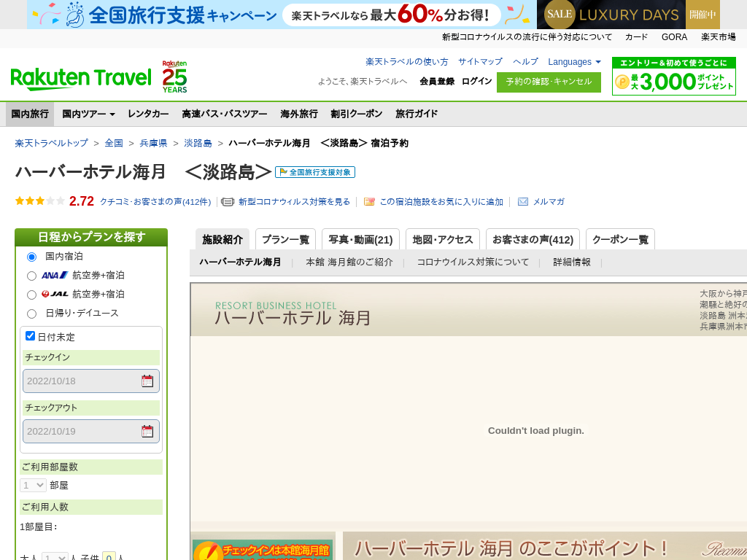This screenshot has height=560, width=747.
Task: Click the 会員登録 link
Action: click(x=437, y=82)
